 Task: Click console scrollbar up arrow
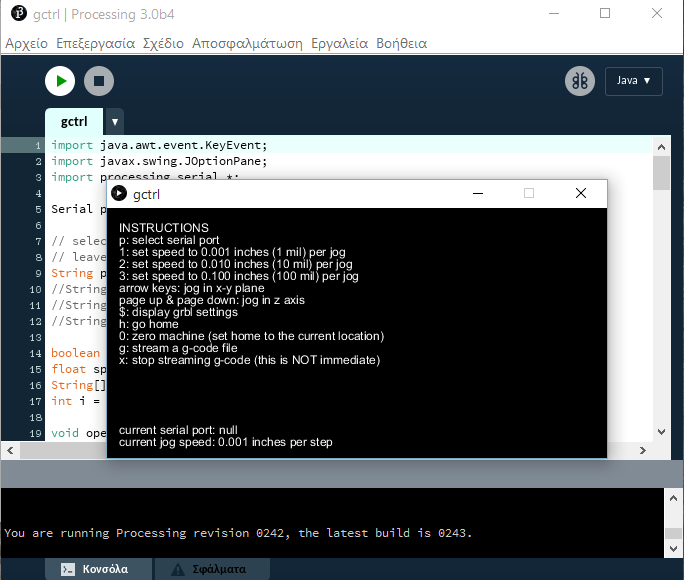pos(673,498)
